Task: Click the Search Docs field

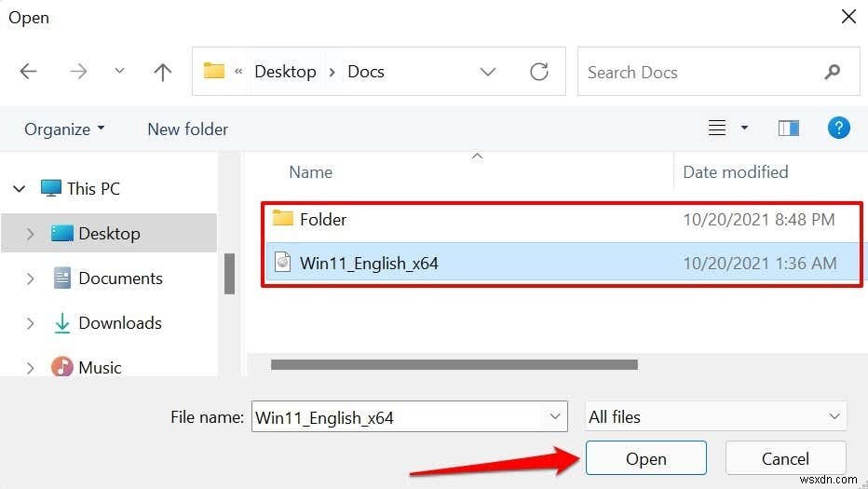Action: click(x=719, y=72)
